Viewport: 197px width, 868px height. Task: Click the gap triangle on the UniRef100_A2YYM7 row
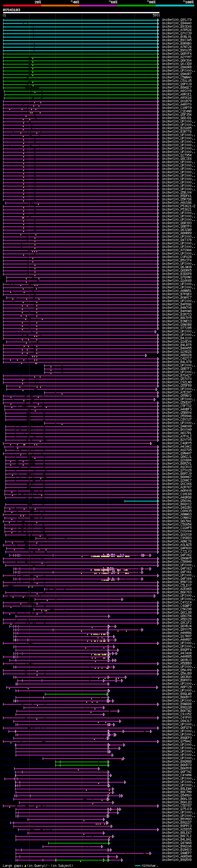[33, 58]
